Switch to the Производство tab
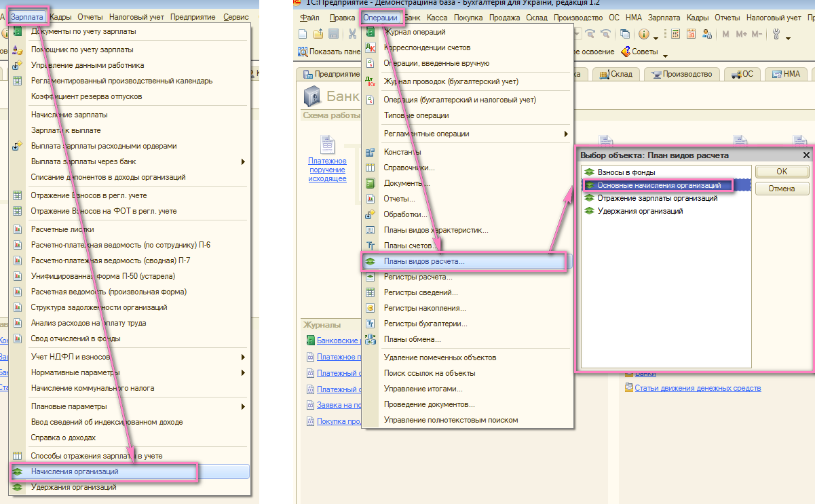The image size is (815, 504). 681,74
